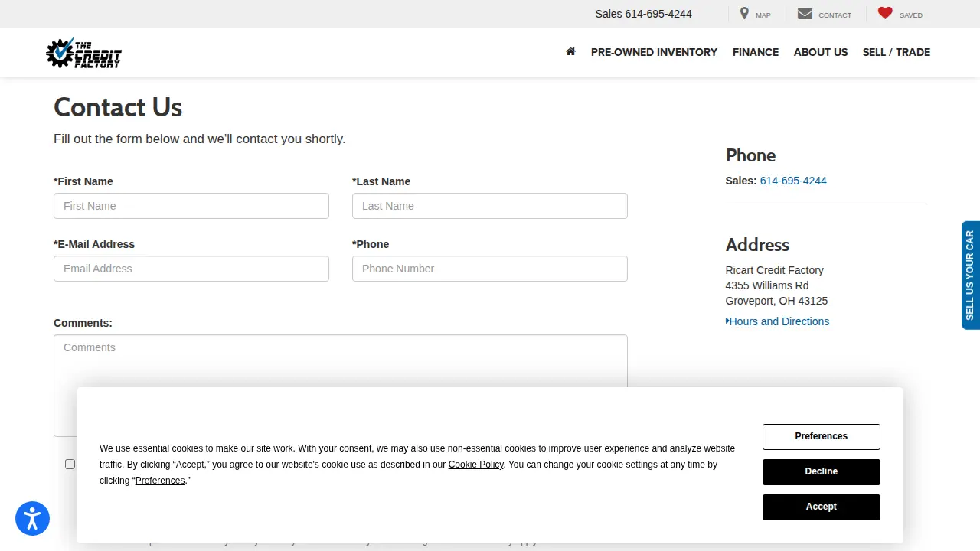980x551 pixels.
Task: Accept cookies
Action: point(822,507)
